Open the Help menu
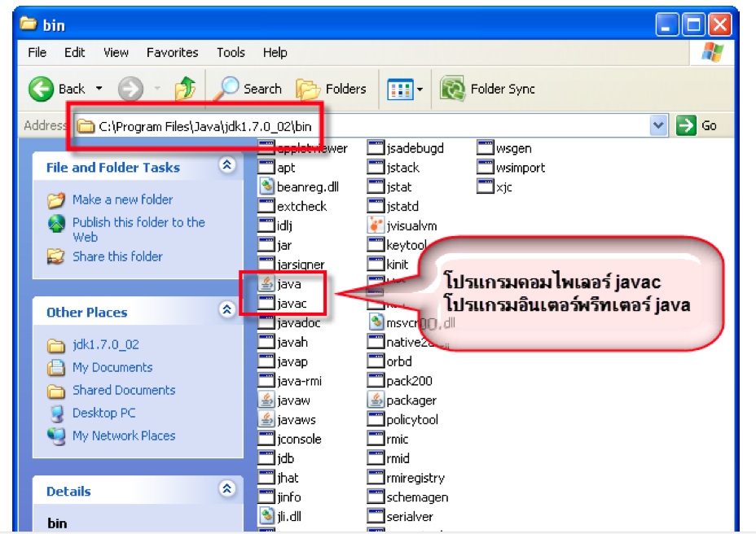Viewport: 756px width, 534px height. [x=275, y=52]
